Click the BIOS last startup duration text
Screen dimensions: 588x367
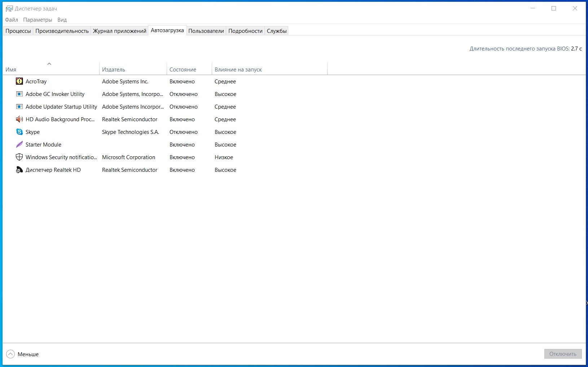pyautogui.click(x=526, y=49)
